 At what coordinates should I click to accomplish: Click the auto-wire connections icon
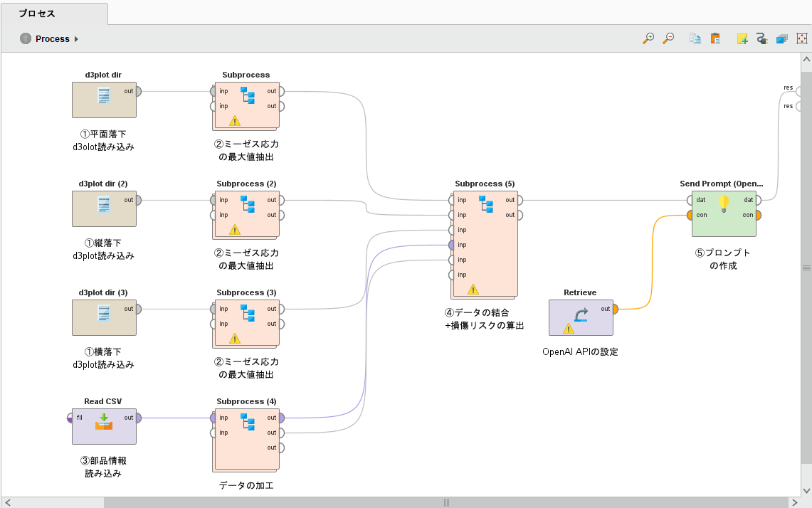761,38
